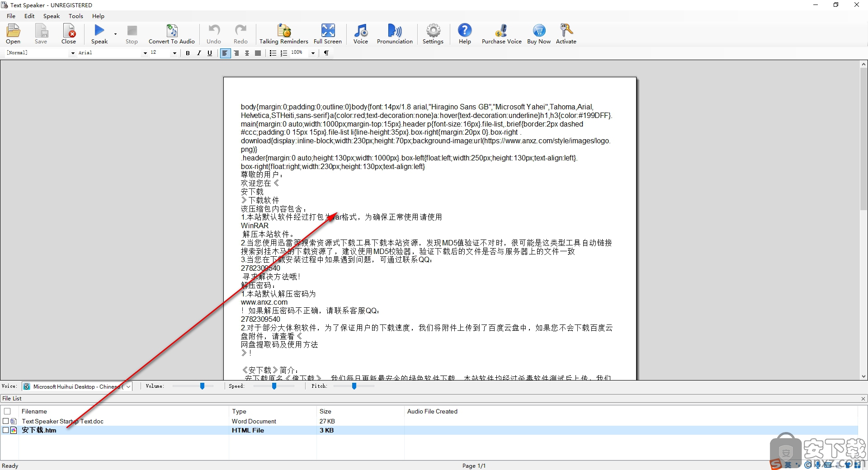Click the '27 KB' size cell
Screen dimensions: 868x470
tap(327, 421)
